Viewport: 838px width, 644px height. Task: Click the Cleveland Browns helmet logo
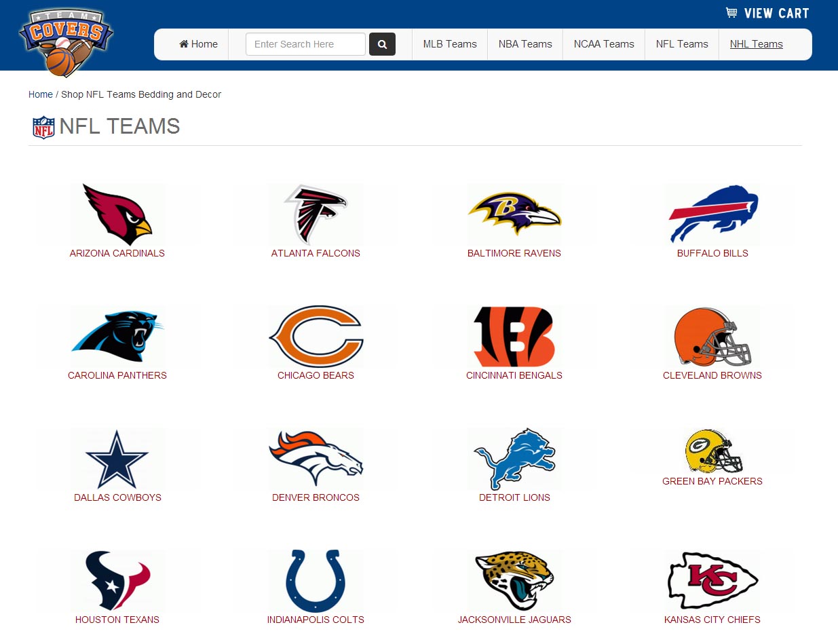coord(712,337)
